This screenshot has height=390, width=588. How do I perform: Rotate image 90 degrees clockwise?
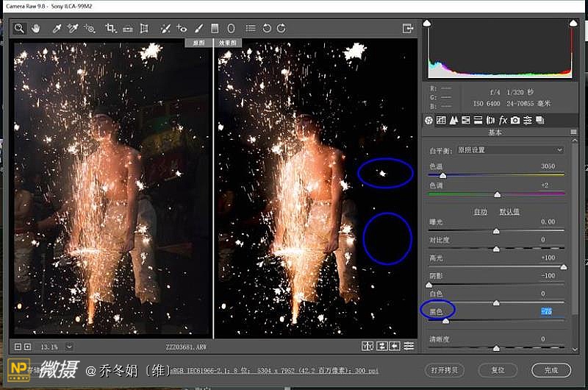282,29
